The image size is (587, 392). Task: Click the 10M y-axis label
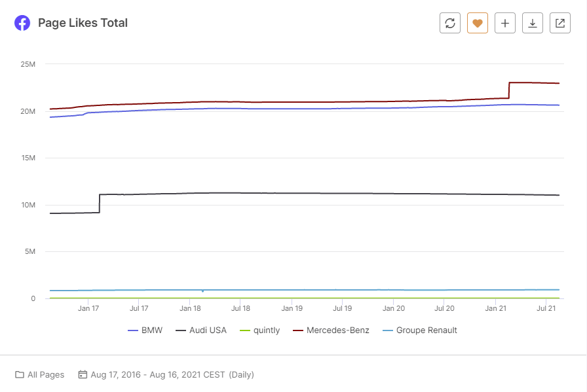[x=28, y=205]
